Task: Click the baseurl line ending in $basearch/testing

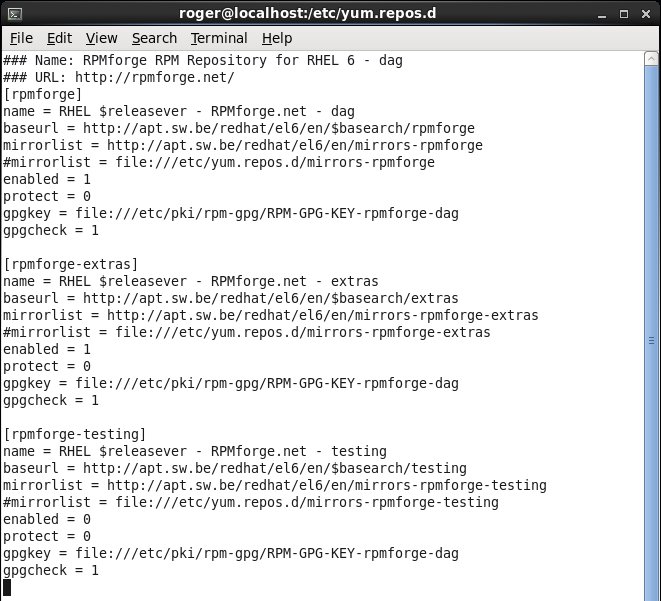Action: (x=235, y=468)
